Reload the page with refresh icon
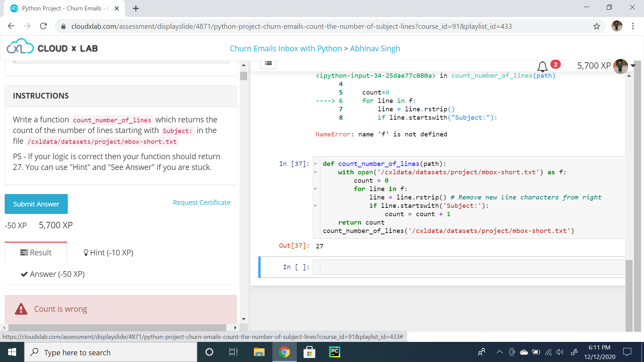The width and height of the screenshot is (644, 362). pyautogui.click(x=43, y=26)
